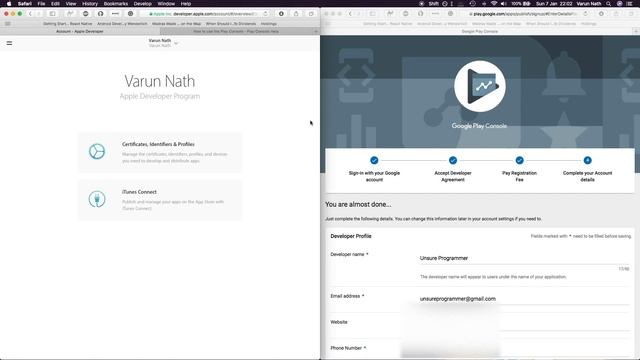This screenshot has height=360, width=640.
Task: Open the Help menu
Action: point(186,3)
